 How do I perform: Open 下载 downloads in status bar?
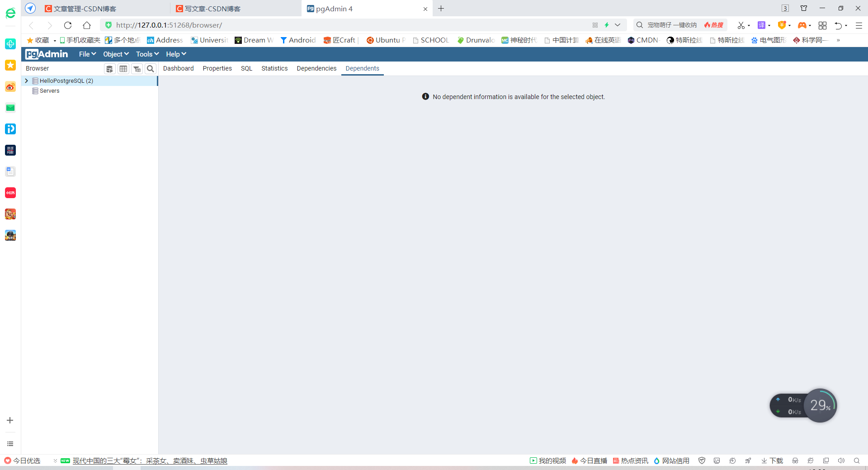(772, 461)
